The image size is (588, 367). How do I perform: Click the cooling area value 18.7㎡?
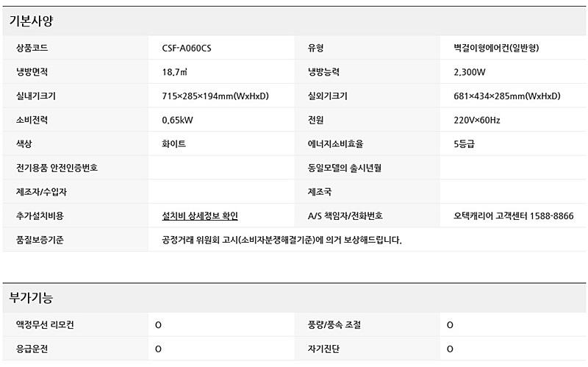[174, 72]
